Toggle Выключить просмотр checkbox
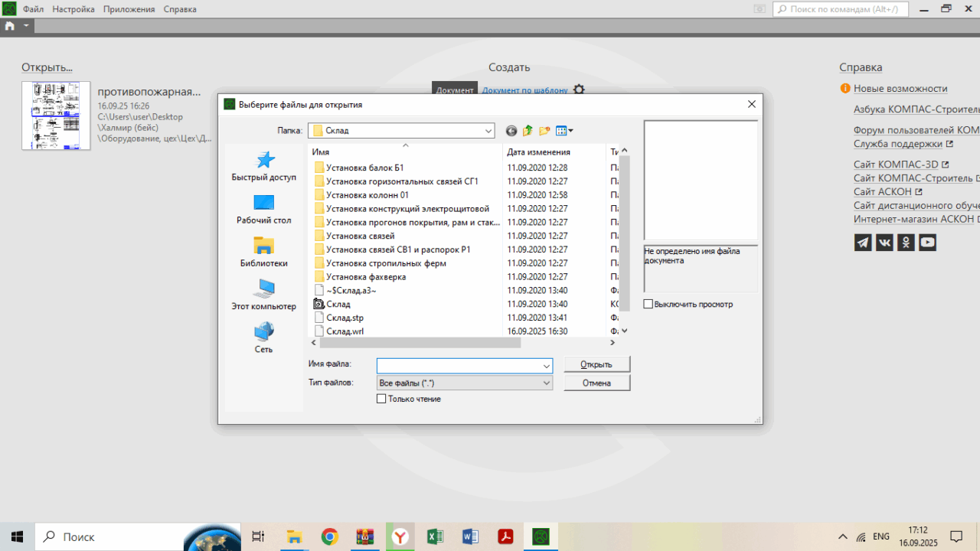The height and width of the screenshot is (551, 980). pos(648,304)
